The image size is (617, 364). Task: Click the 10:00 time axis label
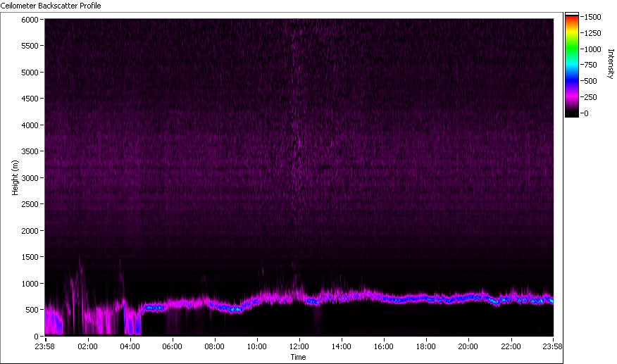(256, 346)
